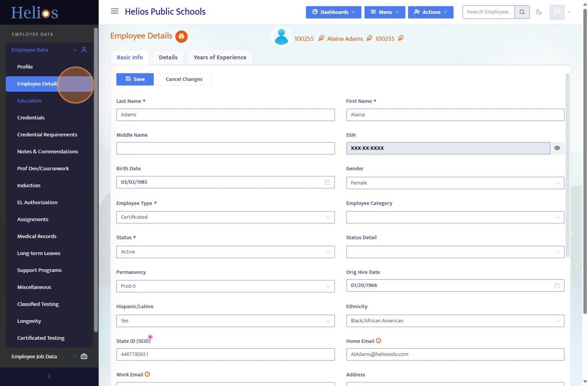Click the First Name field
Screen dimensions: 588x386
point(455,115)
